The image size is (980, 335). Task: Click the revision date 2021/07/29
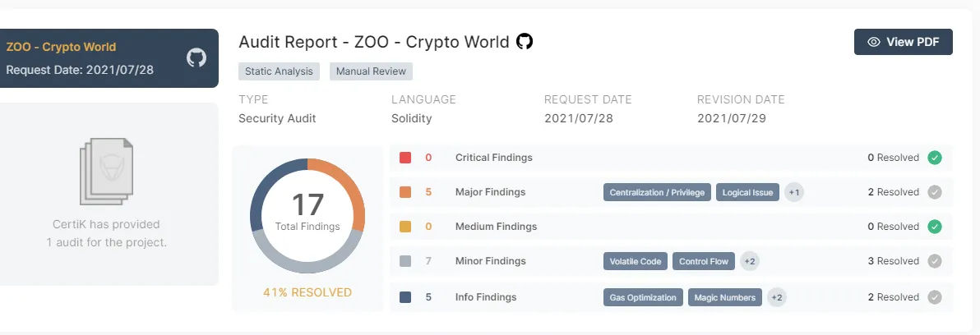731,118
